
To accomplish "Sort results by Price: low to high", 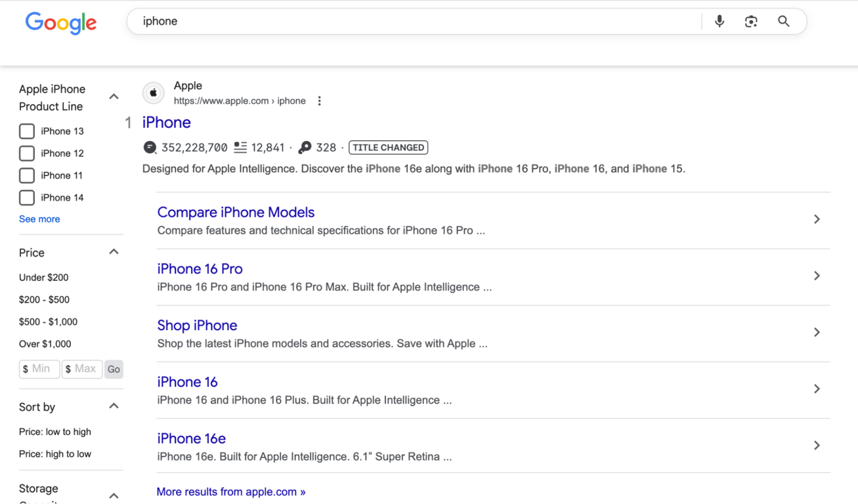I will click(54, 431).
